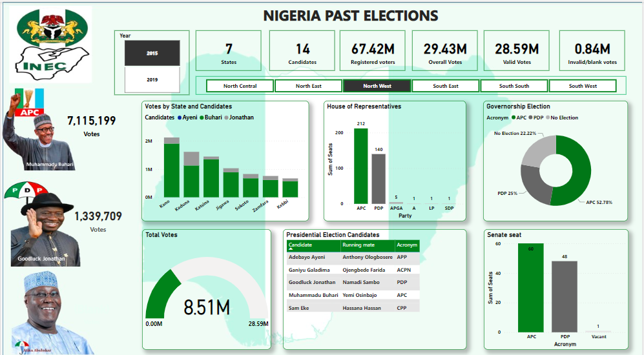Click the APC party flag logo
The image size is (644, 355).
[29, 103]
